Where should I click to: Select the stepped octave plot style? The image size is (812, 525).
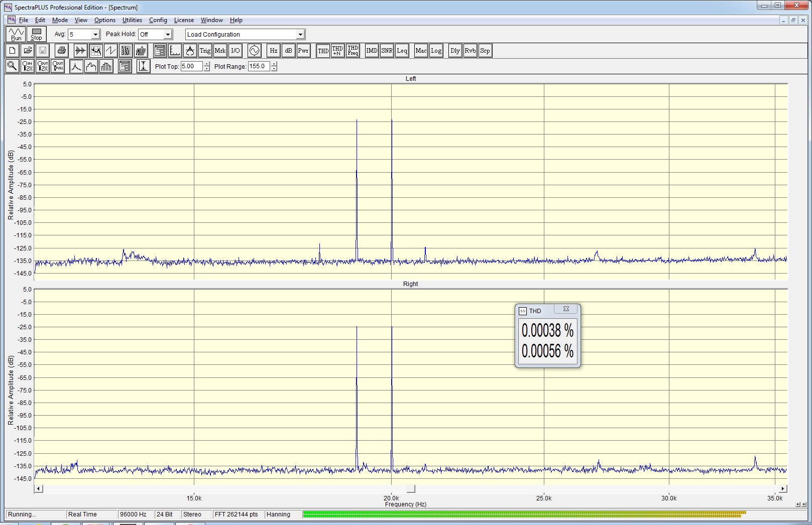(91, 66)
